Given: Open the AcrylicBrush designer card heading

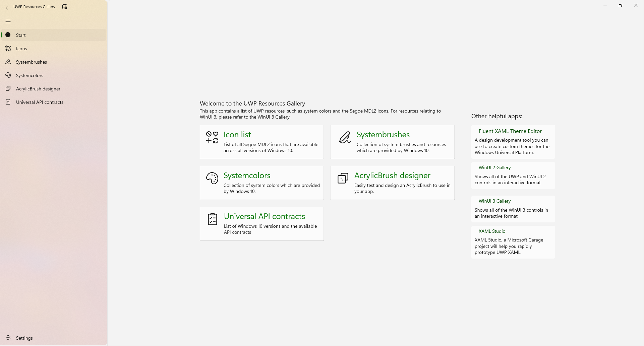Looking at the screenshot, I should click(x=392, y=176).
